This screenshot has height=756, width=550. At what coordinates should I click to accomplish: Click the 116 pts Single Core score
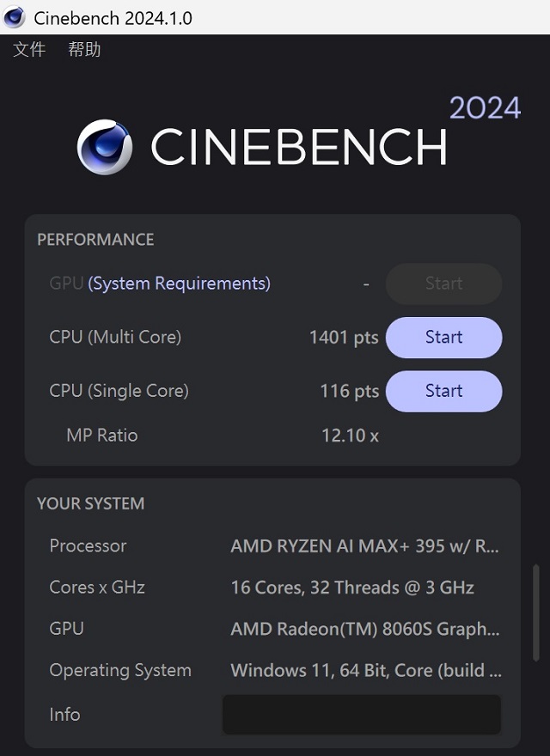pyautogui.click(x=349, y=391)
